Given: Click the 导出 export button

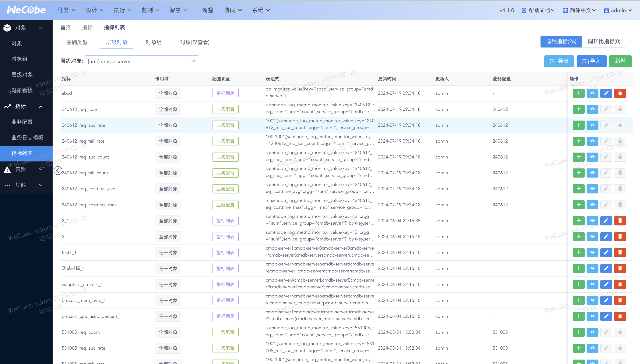Looking at the screenshot, I should 559,61.
